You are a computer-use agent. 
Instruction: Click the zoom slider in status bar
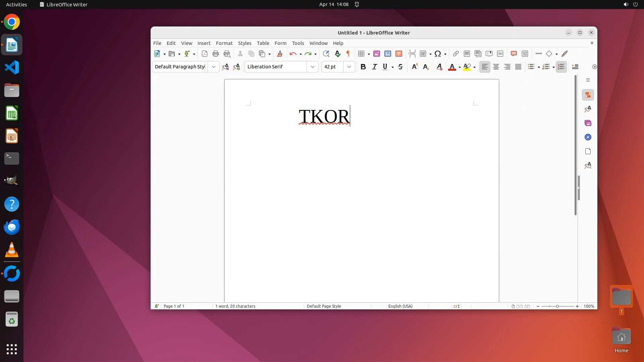pos(557,306)
